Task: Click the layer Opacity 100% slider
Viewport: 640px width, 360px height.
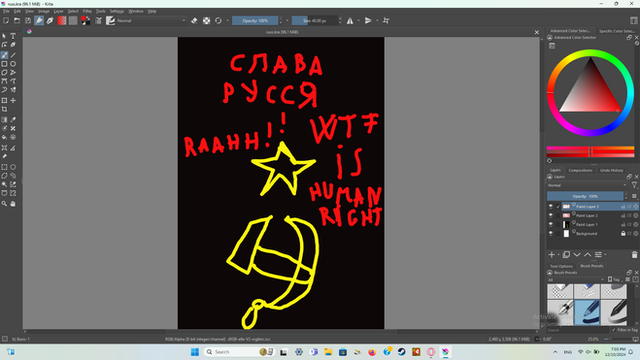Action: 585,196
